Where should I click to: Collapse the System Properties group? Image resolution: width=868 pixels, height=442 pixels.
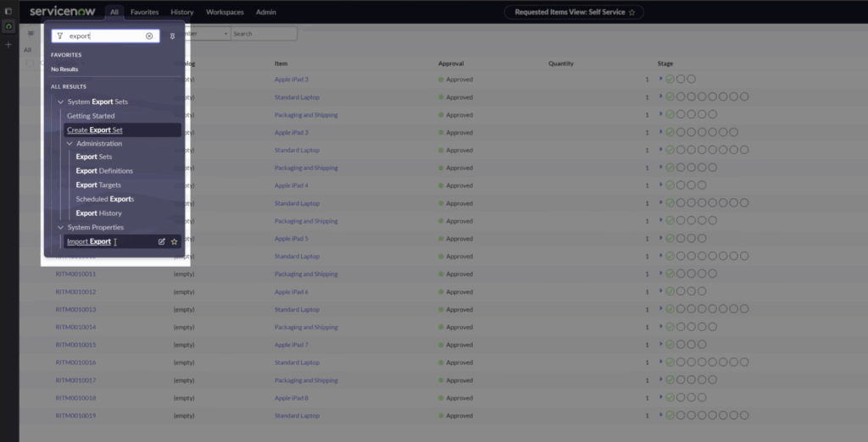point(60,228)
